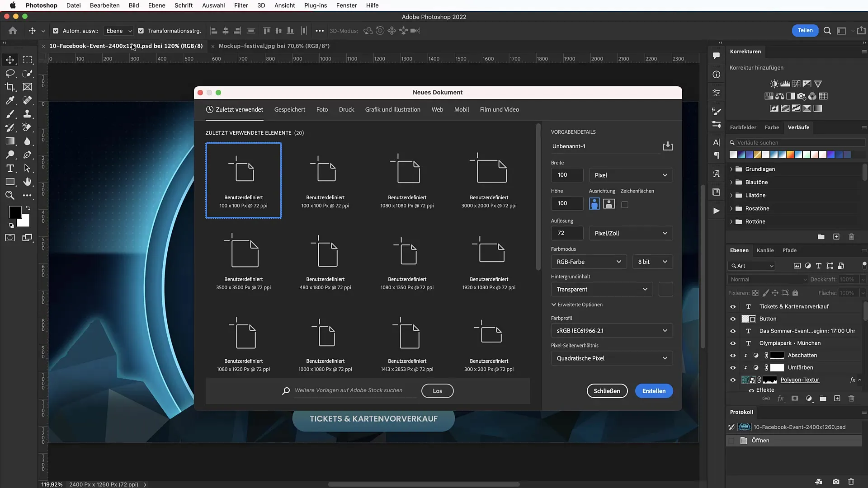Screen dimensions: 868x488
Task: Toggle visibility of Polygon-Textur layer
Action: tap(732, 380)
